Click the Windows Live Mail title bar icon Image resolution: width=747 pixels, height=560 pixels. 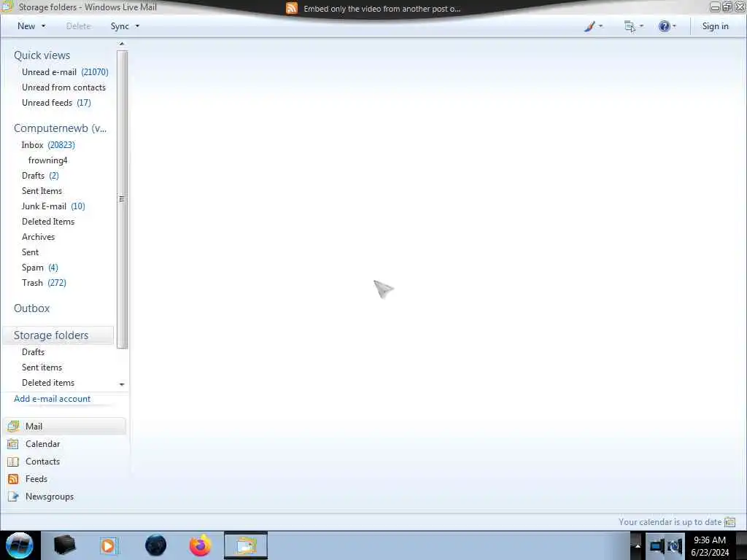7,7
